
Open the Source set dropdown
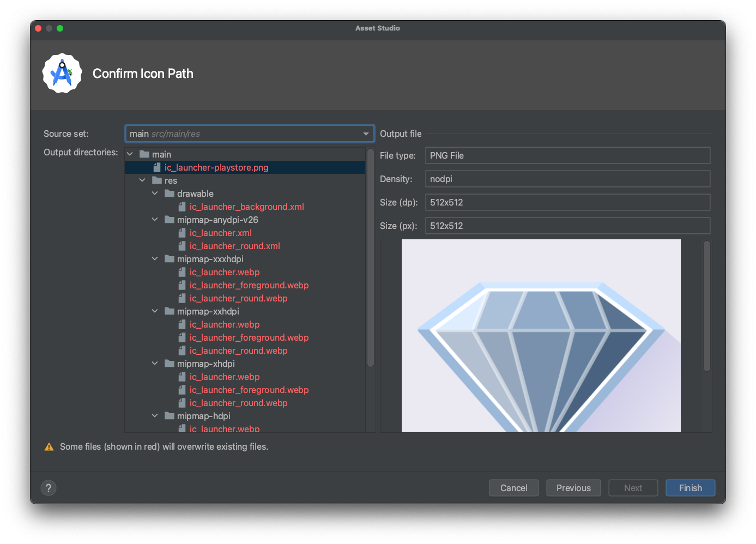click(x=250, y=134)
